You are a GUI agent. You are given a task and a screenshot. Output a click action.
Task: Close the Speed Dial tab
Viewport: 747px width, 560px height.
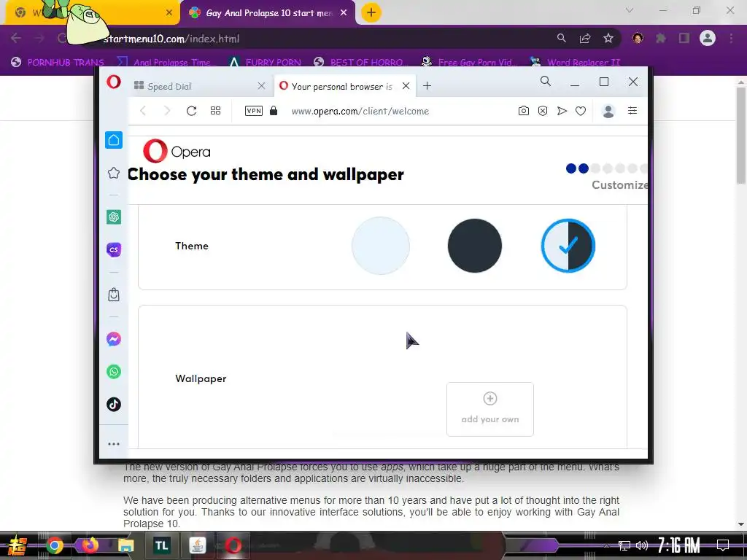pyautogui.click(x=261, y=86)
